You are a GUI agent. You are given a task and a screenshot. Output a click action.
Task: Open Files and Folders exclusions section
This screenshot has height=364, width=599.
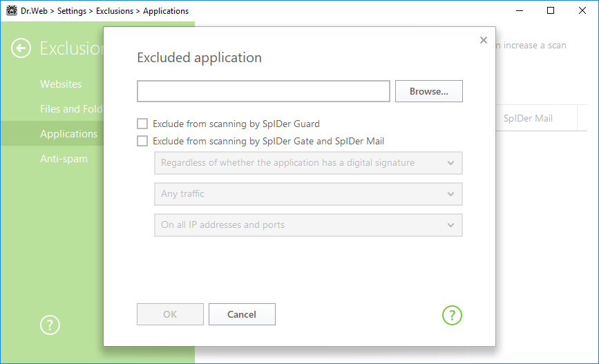tap(71, 109)
